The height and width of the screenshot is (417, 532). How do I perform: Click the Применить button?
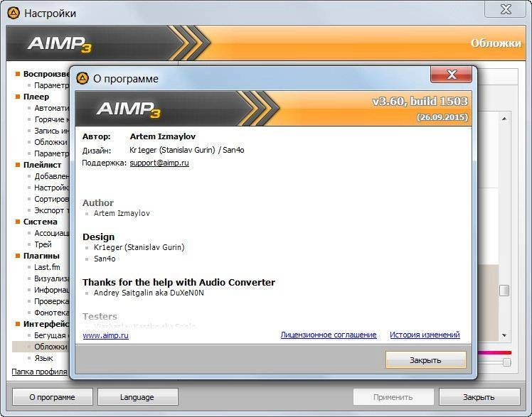[393, 397]
